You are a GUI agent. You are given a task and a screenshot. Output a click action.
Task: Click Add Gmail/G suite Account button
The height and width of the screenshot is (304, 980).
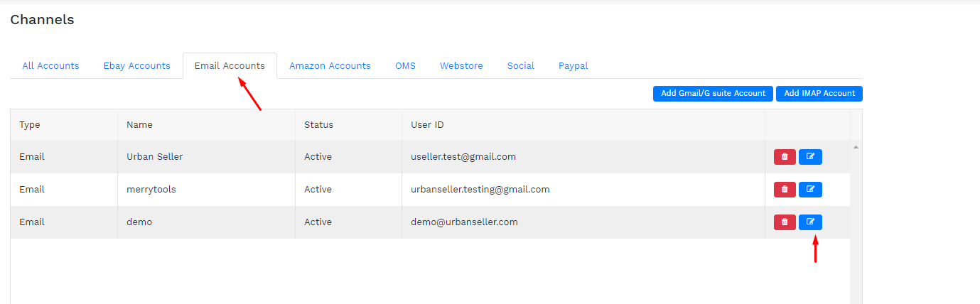click(x=713, y=94)
